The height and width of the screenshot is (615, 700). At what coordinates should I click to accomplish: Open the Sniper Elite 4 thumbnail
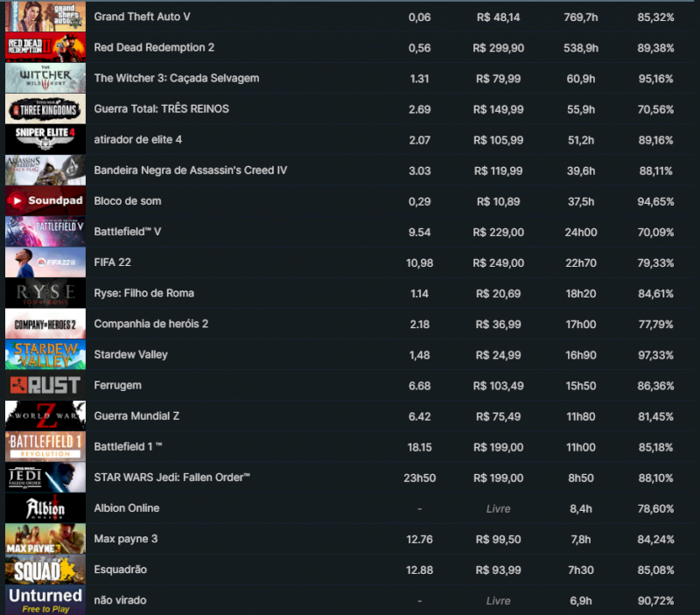coord(45,139)
